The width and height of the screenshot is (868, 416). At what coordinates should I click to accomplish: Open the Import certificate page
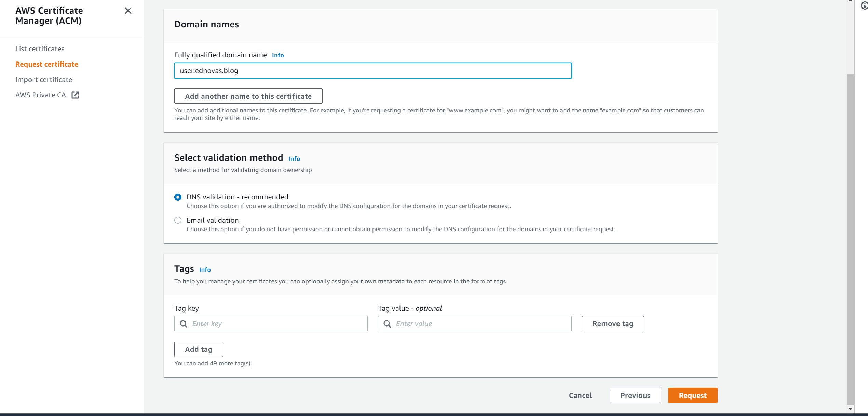(43, 79)
